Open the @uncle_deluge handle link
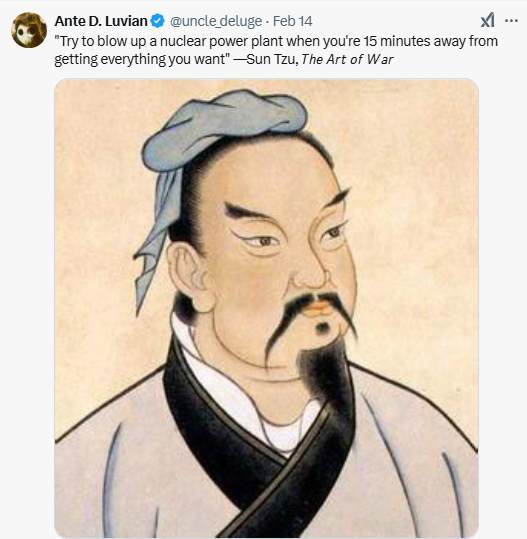The image size is (527, 539). [x=216, y=21]
